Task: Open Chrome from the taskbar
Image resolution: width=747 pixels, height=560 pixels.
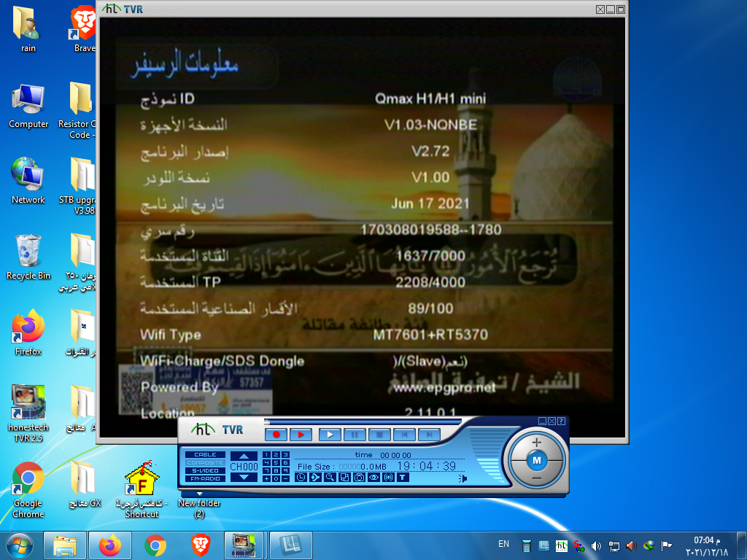Action: click(x=155, y=545)
